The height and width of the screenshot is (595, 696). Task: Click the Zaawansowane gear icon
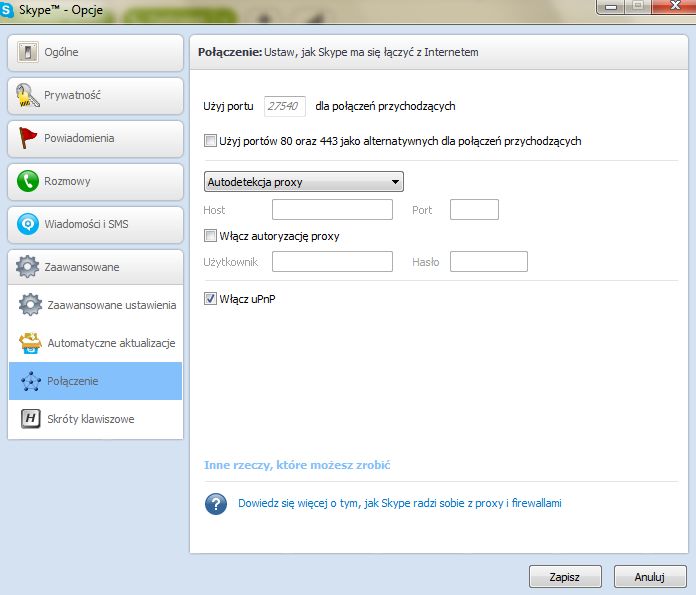(x=28, y=267)
